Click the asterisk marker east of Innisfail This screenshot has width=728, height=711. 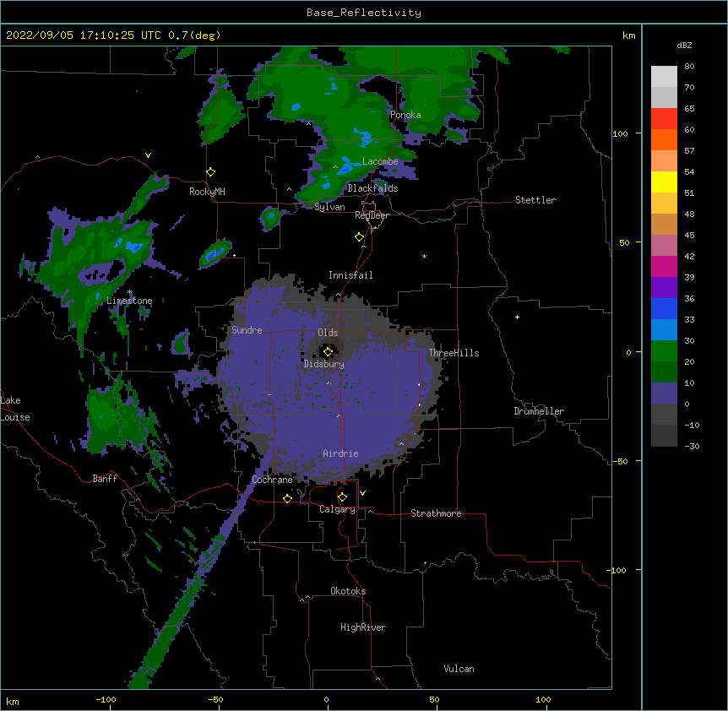tap(424, 256)
